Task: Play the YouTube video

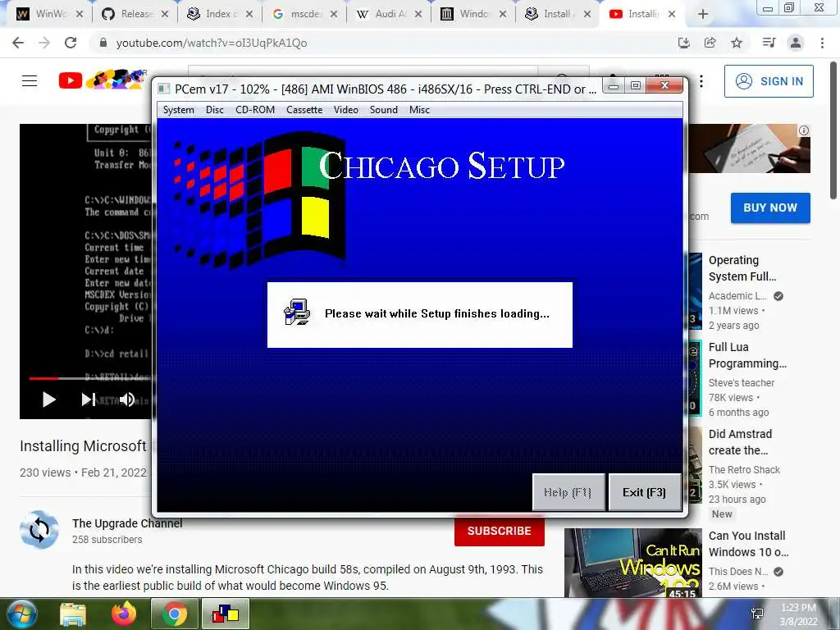Action: pos(48,399)
